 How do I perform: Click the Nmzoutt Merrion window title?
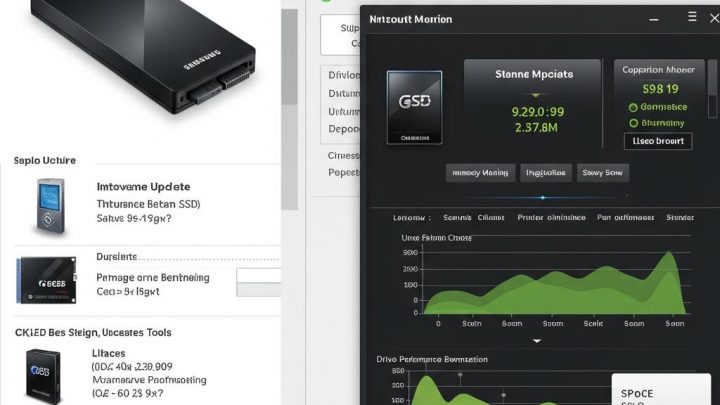click(411, 19)
